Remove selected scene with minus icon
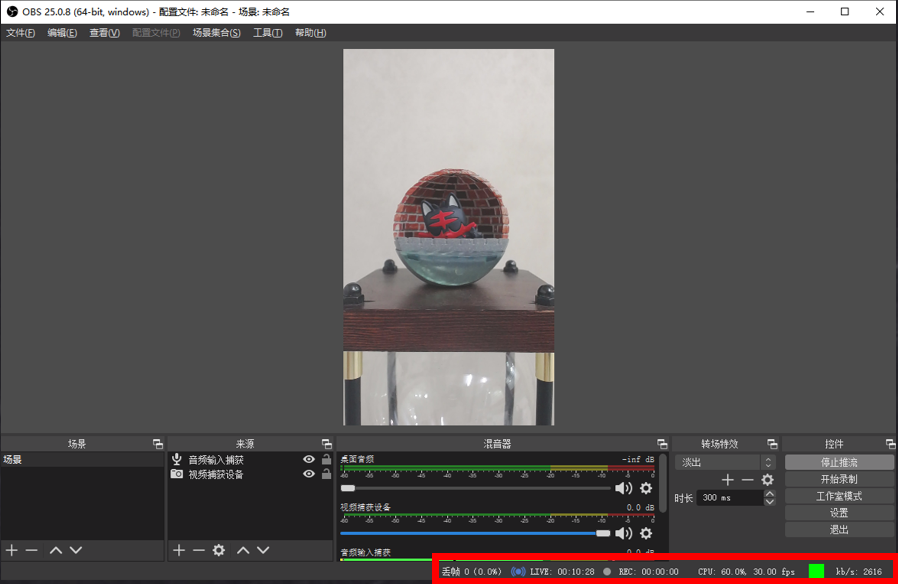This screenshot has width=898, height=584. (31, 550)
